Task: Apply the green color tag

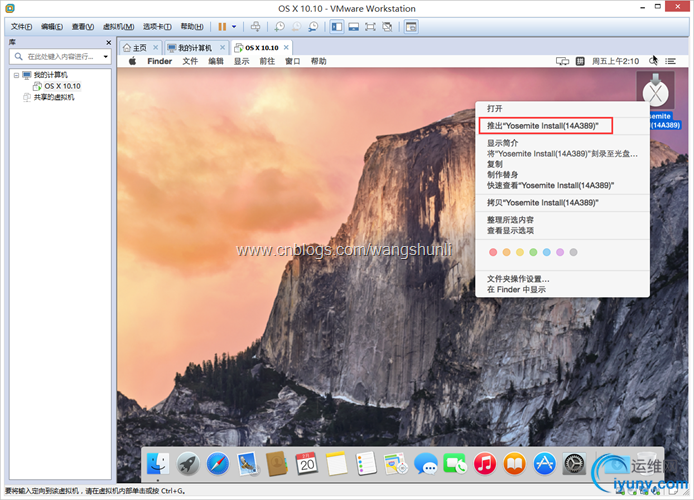Action: tap(533, 252)
